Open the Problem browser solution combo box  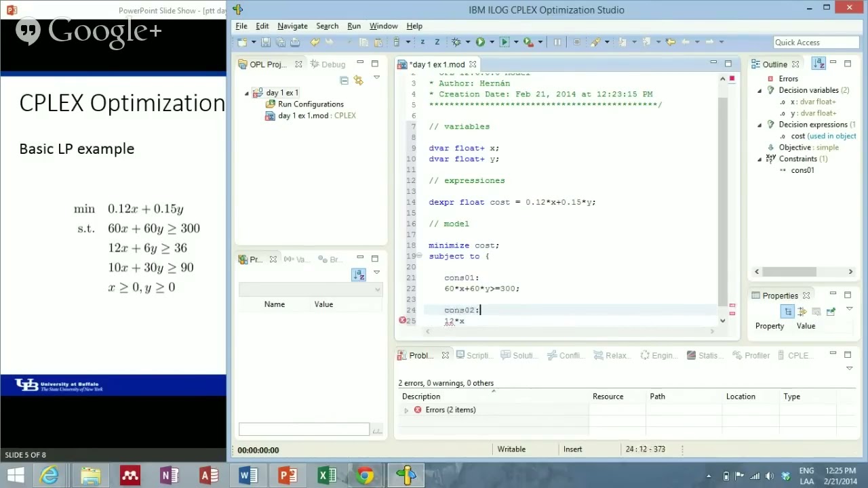pyautogui.click(x=311, y=290)
